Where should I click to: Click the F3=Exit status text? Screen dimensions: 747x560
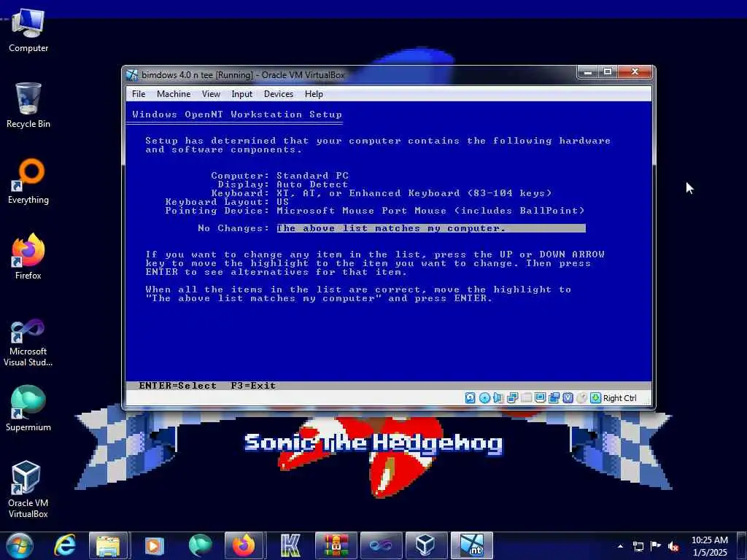pos(253,386)
